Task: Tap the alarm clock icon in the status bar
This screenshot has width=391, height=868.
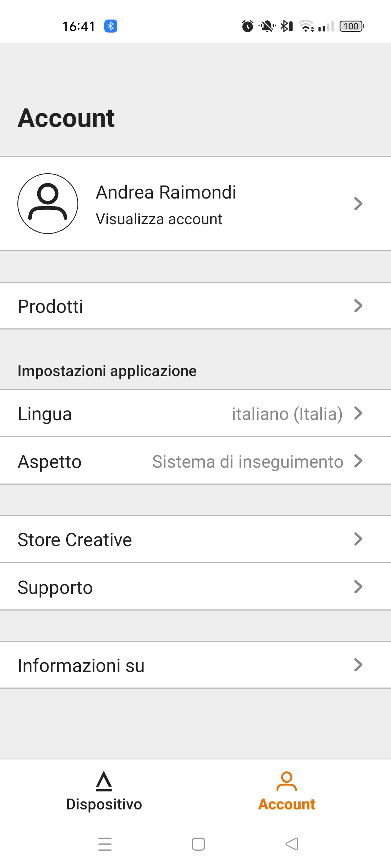Action: point(248,26)
